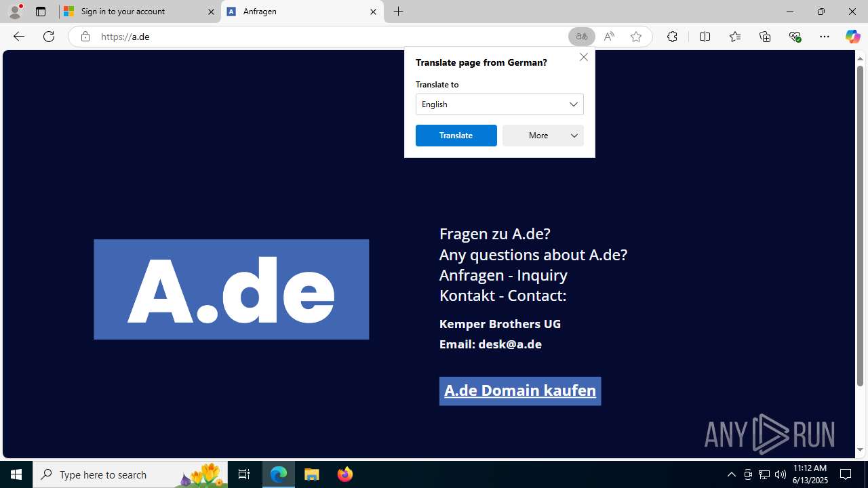Click the A.de logo image
This screenshot has width=868, height=488.
click(231, 289)
